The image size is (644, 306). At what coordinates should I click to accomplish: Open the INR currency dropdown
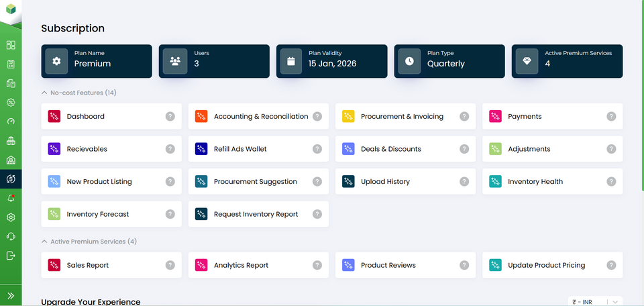[595, 302]
